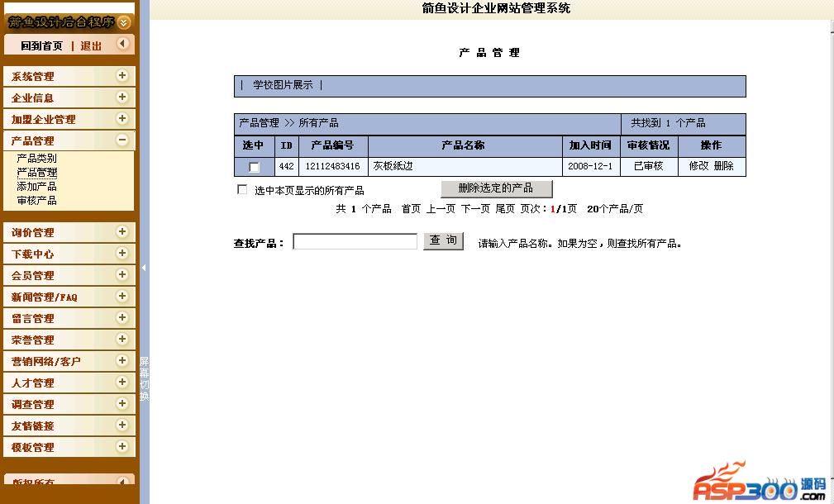Select 添加产品 submenu item
Screen dimensions: 834x504
[x=36, y=186]
